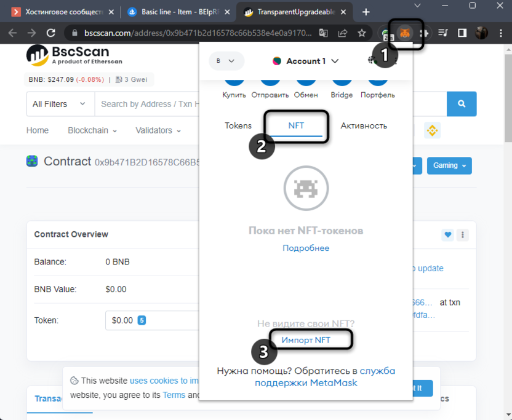Click the contract identicon next to Contract heading

[x=32, y=161]
